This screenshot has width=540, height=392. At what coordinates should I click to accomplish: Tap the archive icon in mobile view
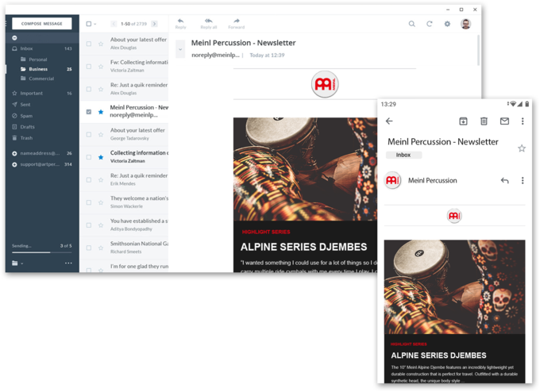coord(463,121)
